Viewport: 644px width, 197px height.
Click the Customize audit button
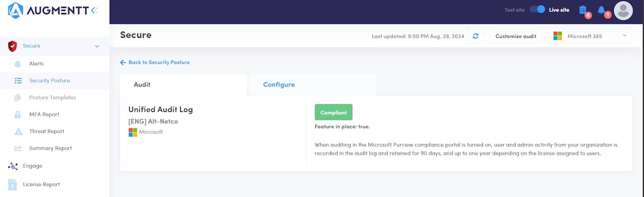[x=516, y=36]
